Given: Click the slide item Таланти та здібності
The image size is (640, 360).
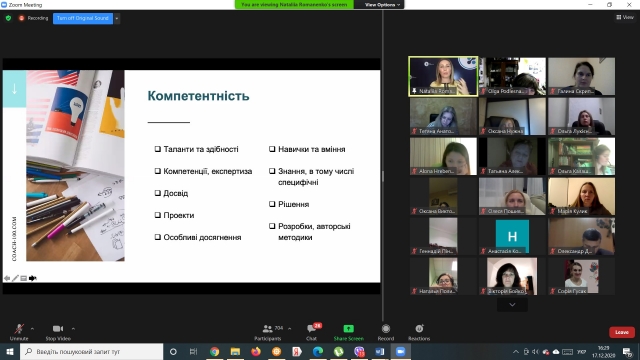Looking at the screenshot, I should click(201, 149).
